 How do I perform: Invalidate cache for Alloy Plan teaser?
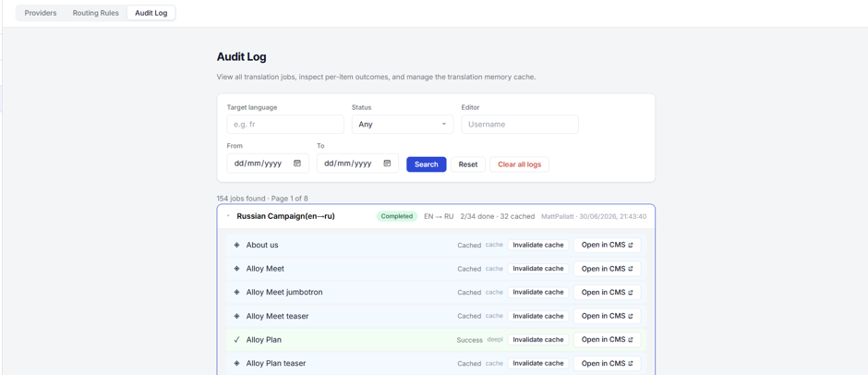(x=538, y=363)
